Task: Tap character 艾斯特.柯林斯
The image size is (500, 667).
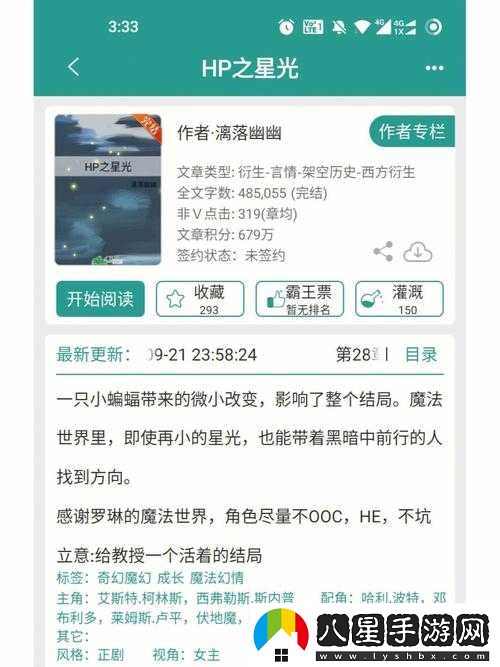Action: (139, 598)
